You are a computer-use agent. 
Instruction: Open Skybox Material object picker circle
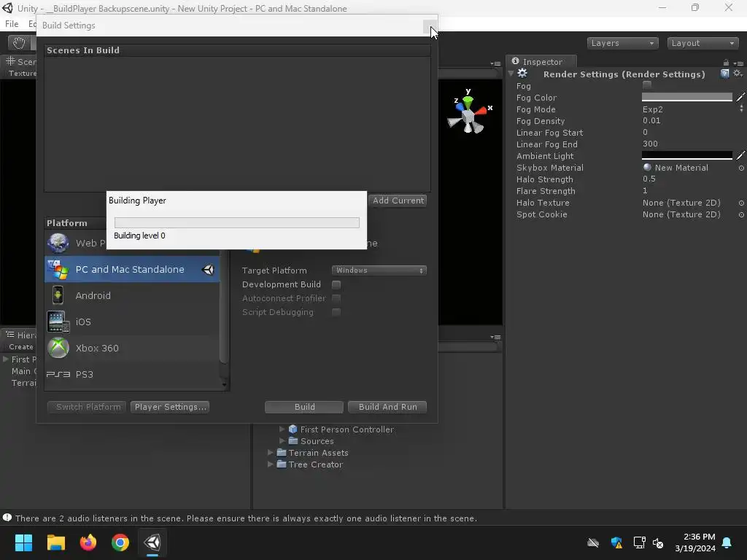(741, 168)
